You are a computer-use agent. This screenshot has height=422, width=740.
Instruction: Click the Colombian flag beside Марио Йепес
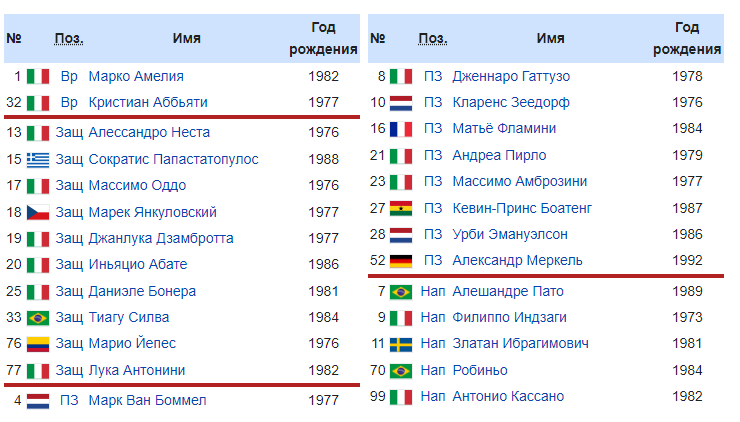[38, 343]
